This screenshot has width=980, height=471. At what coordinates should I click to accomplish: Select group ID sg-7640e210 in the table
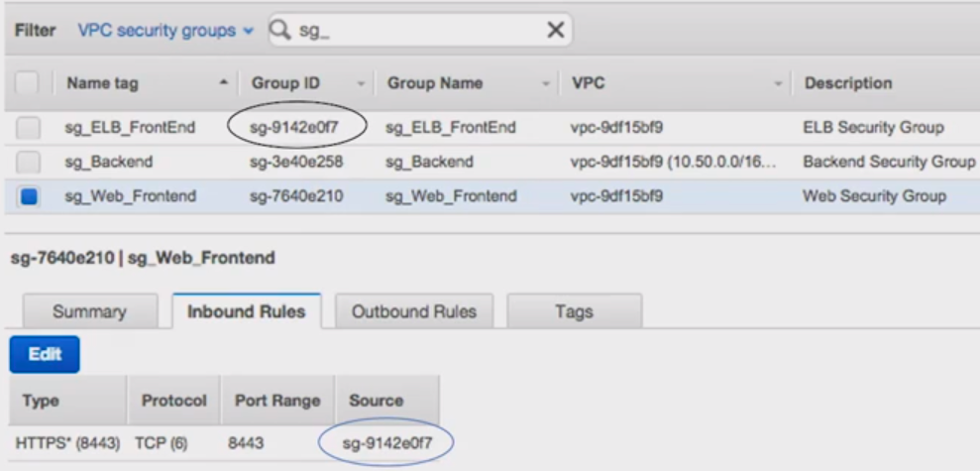pos(296,196)
